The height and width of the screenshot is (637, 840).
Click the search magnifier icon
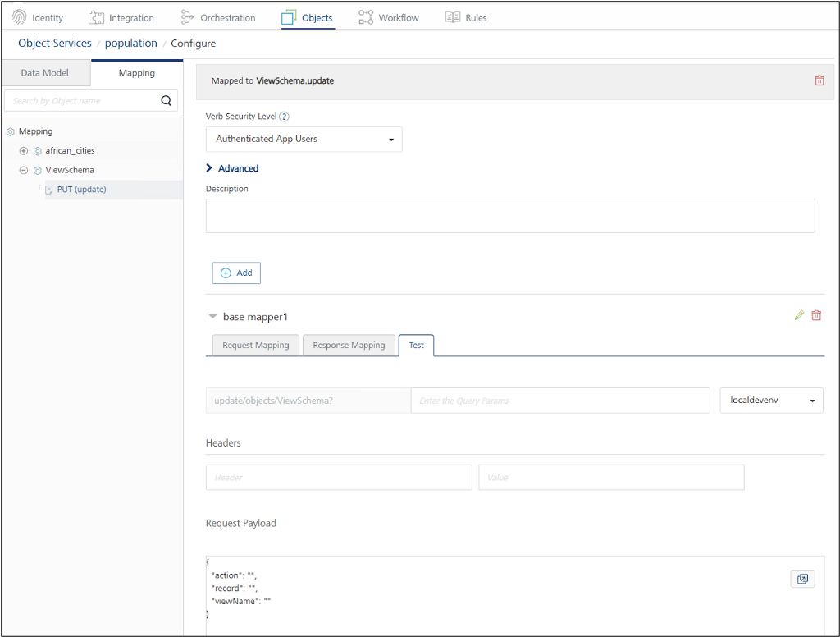(166, 100)
